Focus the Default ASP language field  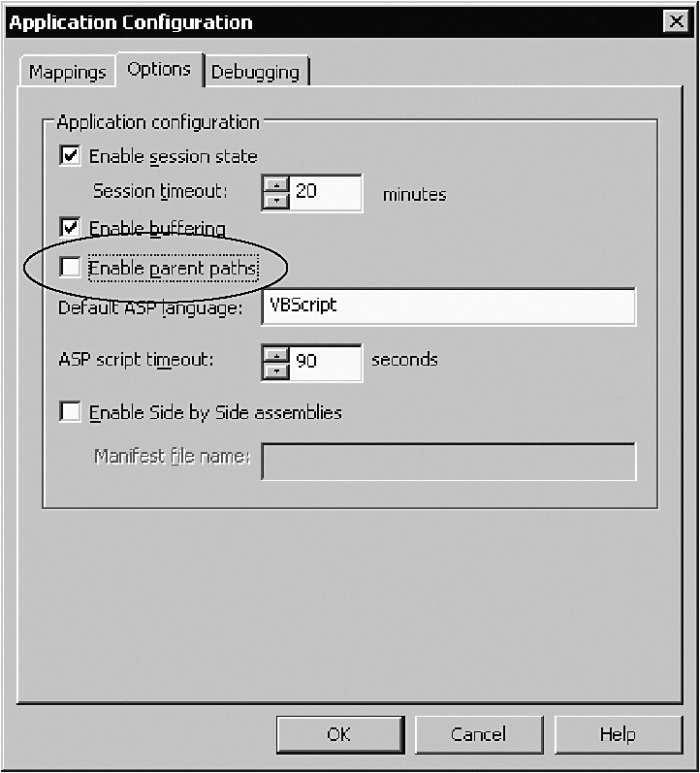coord(448,306)
